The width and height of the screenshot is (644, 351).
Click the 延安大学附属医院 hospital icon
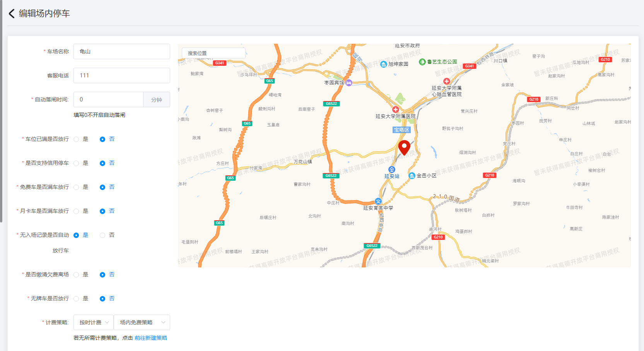pos(395,110)
